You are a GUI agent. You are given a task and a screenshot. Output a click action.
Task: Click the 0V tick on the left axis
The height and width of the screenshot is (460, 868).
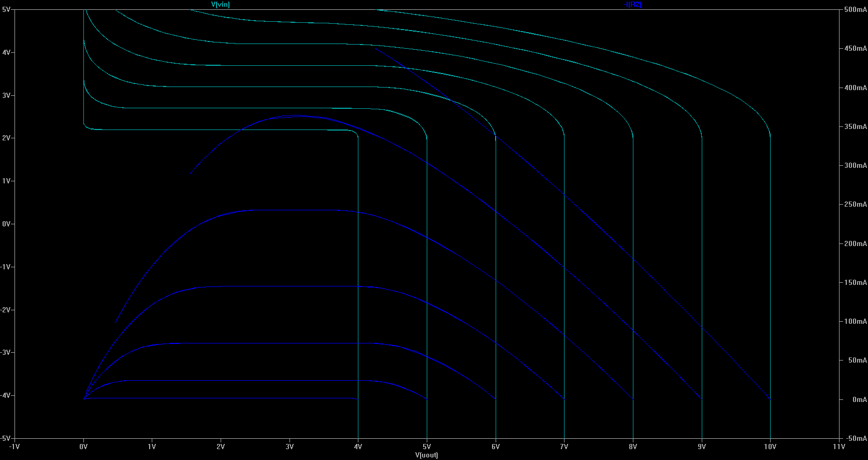click(x=6, y=224)
